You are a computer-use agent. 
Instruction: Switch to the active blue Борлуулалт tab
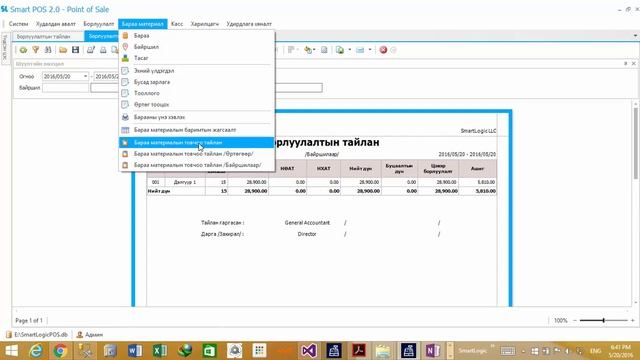(102, 36)
